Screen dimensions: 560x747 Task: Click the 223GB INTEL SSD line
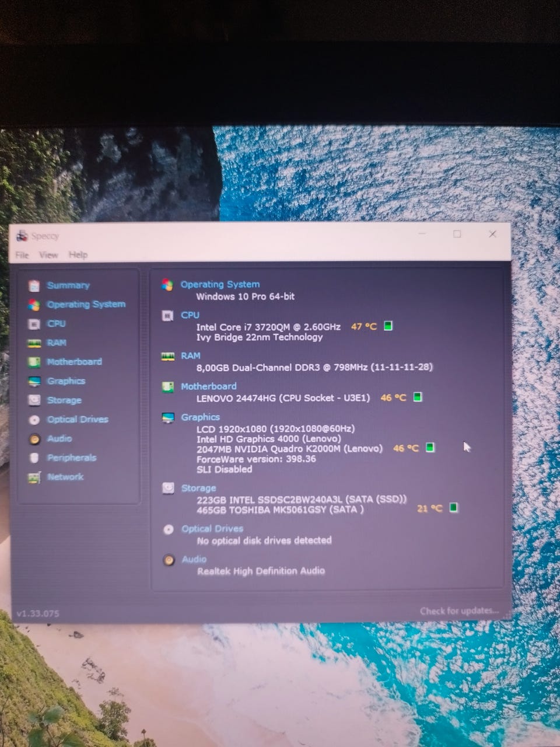(302, 500)
